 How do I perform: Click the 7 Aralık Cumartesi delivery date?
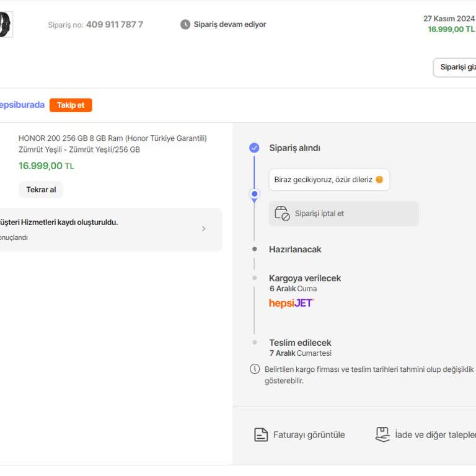click(x=300, y=353)
